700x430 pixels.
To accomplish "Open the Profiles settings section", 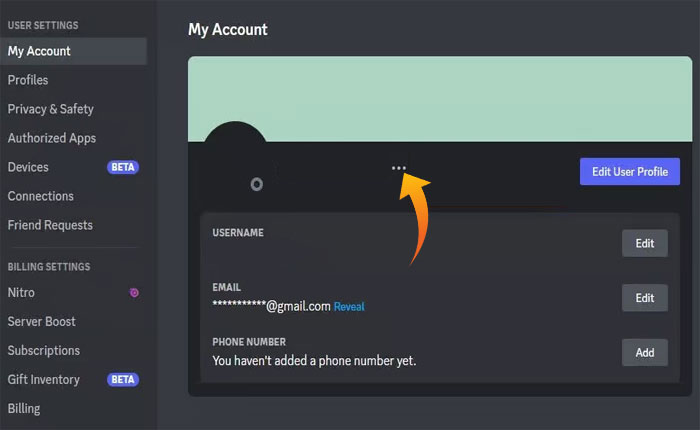I will pyautogui.click(x=28, y=80).
